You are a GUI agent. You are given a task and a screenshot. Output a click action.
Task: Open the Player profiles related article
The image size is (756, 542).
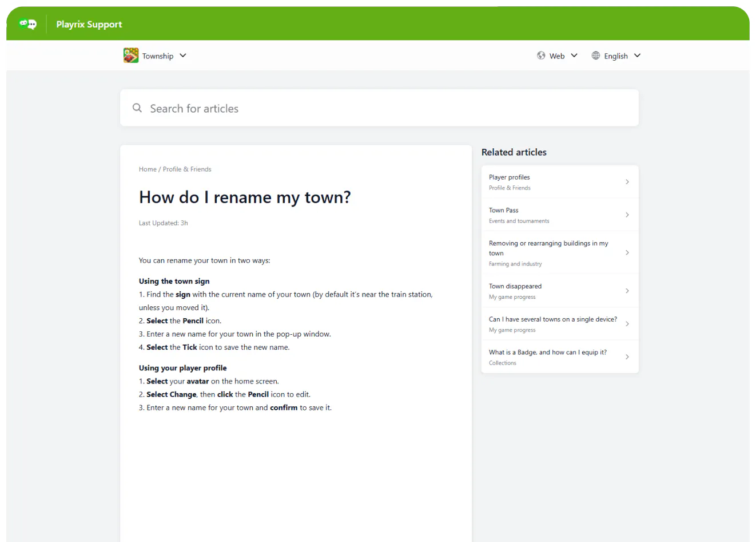coord(510,177)
